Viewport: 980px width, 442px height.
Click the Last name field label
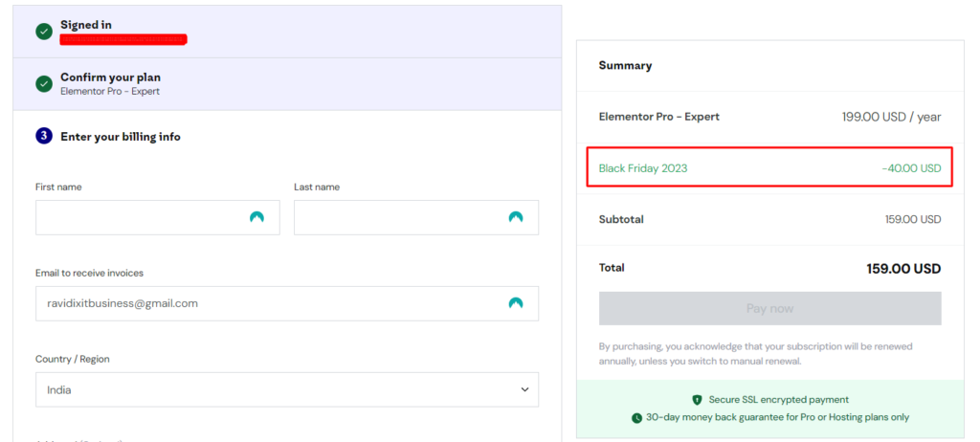click(317, 187)
